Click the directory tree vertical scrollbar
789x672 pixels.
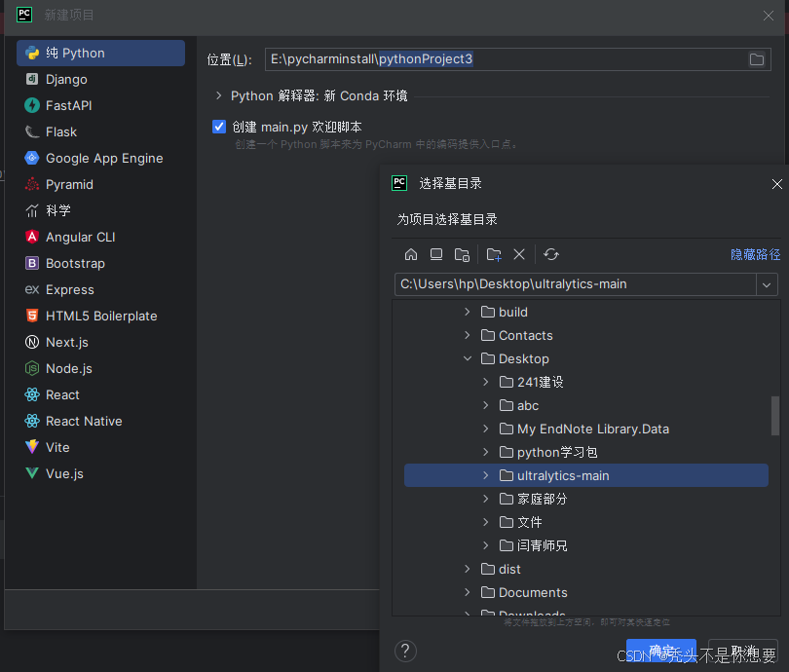click(x=775, y=416)
